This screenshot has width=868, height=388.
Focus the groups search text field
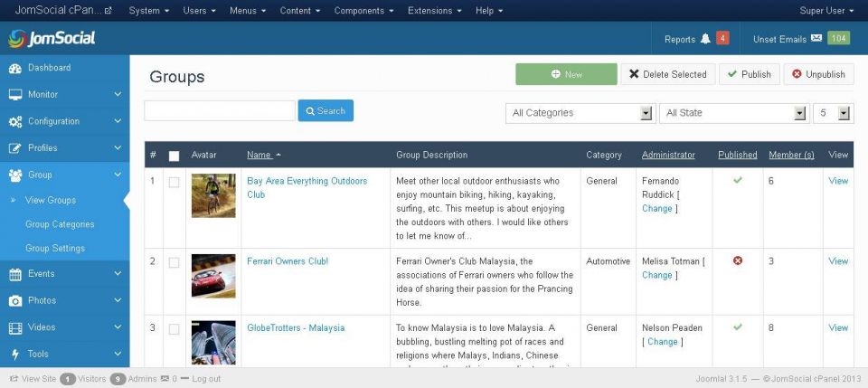tap(220, 110)
